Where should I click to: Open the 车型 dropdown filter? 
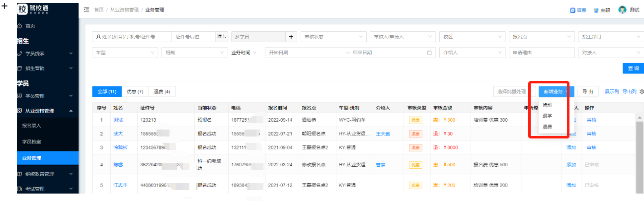125,53
